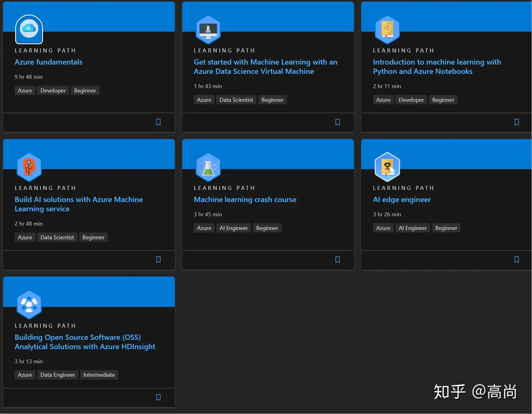532x414 pixels.
Task: Click the Data Science Virtual Machine monitor badge
Action: coord(208,30)
